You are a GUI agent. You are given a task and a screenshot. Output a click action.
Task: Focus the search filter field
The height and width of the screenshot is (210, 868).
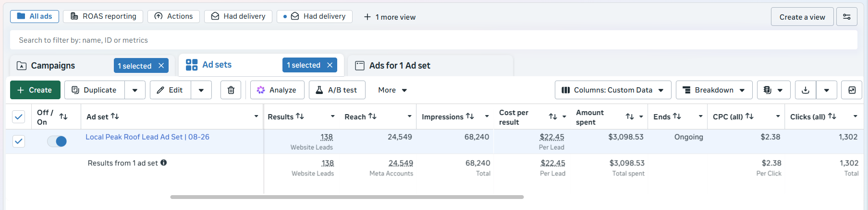(x=433, y=40)
